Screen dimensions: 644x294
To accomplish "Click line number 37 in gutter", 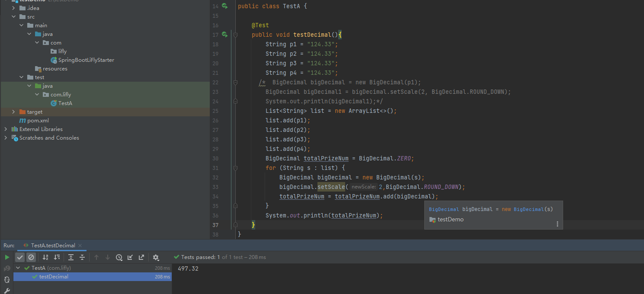I will pyautogui.click(x=215, y=225).
